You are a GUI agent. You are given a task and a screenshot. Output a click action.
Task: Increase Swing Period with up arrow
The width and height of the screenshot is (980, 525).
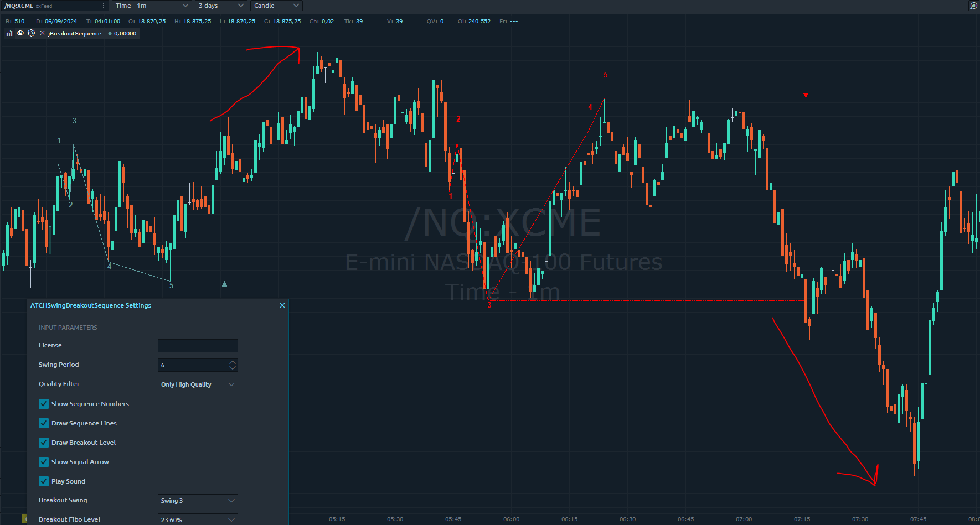[x=233, y=362]
